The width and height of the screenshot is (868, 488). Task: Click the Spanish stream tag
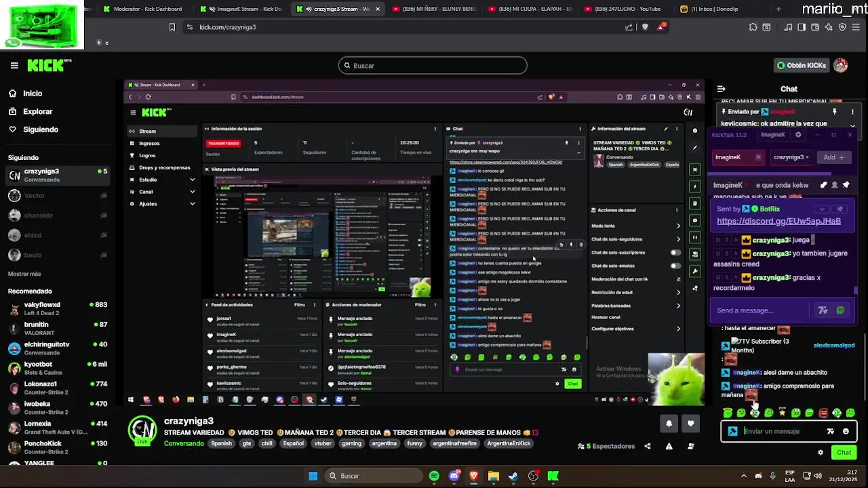click(x=221, y=443)
